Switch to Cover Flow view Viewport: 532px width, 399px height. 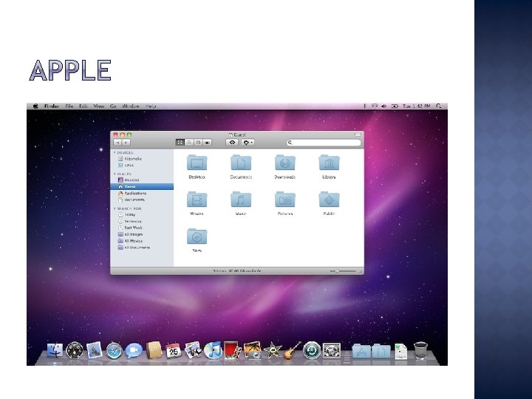tap(208, 143)
